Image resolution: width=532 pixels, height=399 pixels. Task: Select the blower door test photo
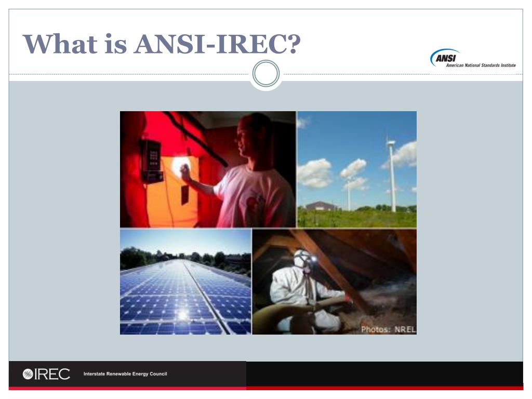208,169
